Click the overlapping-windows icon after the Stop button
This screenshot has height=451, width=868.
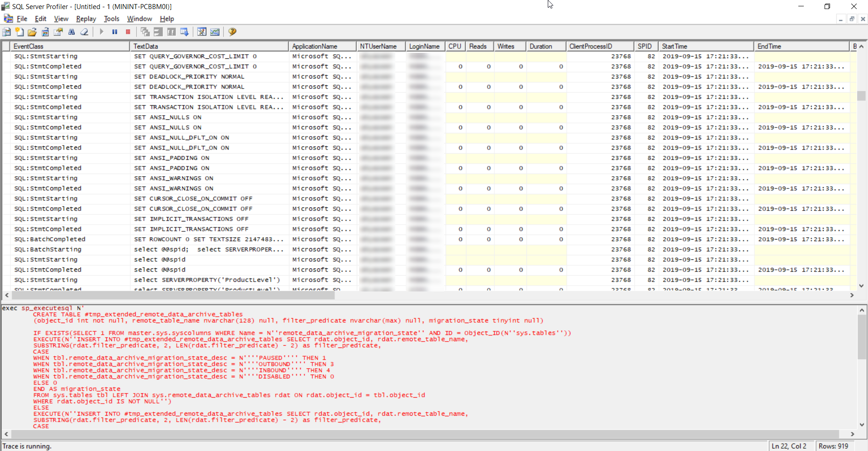point(145,32)
